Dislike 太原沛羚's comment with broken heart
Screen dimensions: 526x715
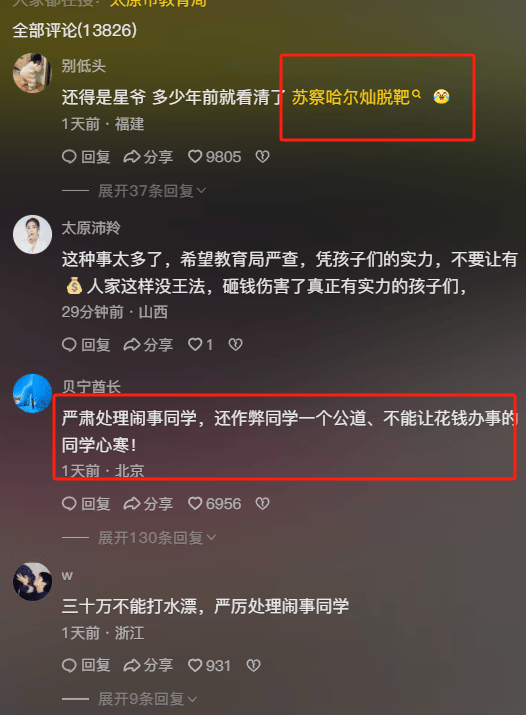tap(235, 344)
